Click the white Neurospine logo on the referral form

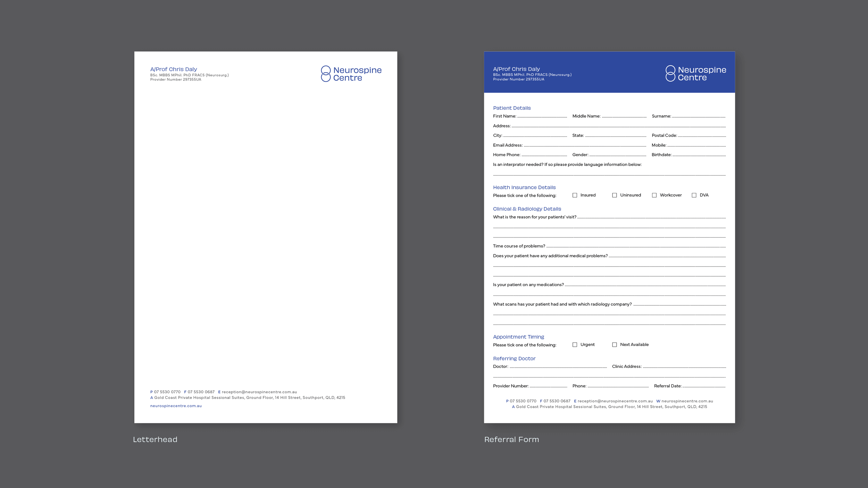click(x=695, y=73)
